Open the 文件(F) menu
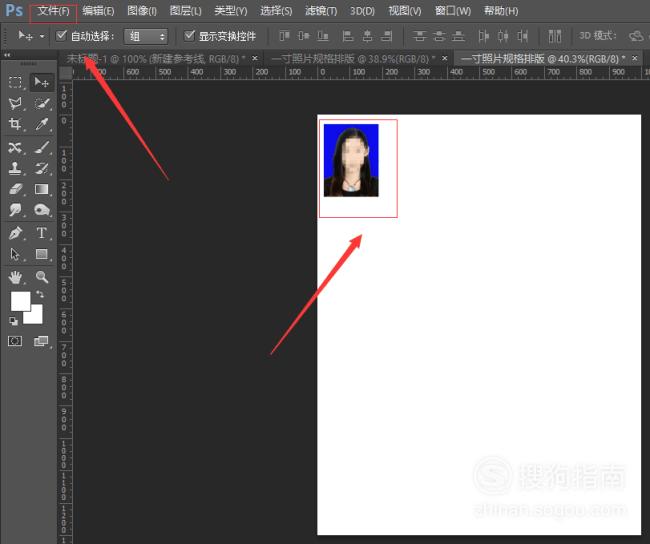The width and height of the screenshot is (650, 544). 53,11
